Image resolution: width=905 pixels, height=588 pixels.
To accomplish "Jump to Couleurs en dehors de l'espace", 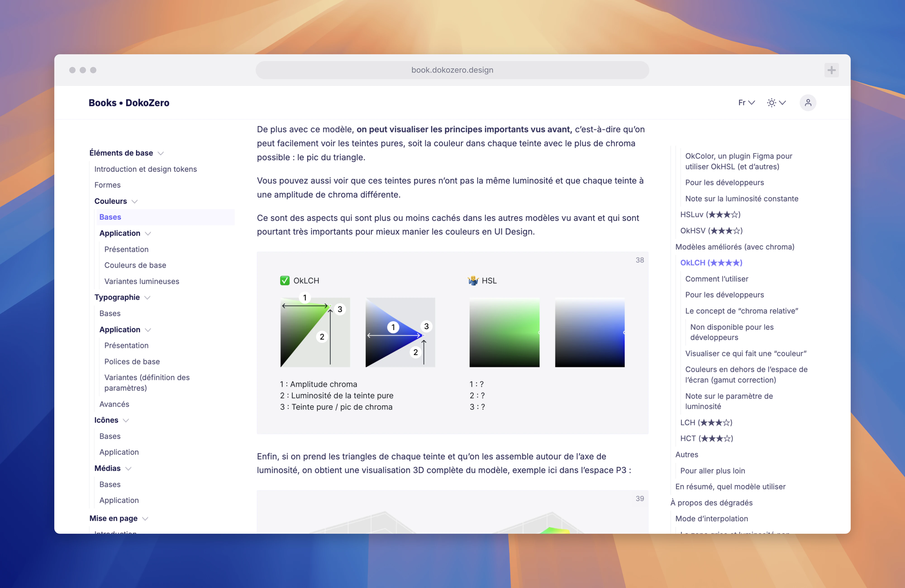I will coord(746,375).
